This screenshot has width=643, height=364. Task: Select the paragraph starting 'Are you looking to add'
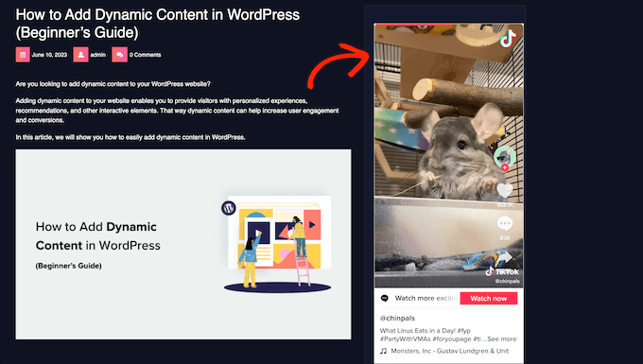tap(113, 84)
